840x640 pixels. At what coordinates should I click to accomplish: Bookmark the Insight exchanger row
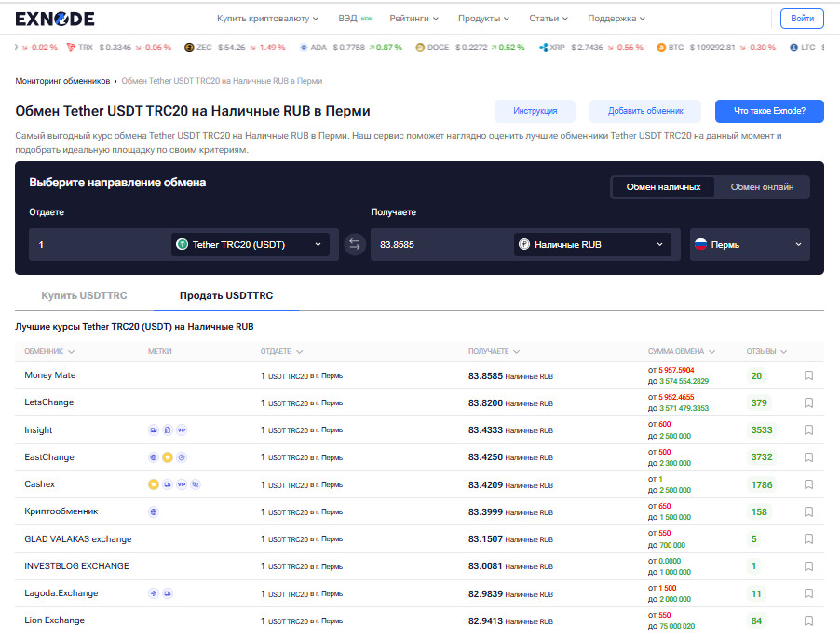point(808,430)
